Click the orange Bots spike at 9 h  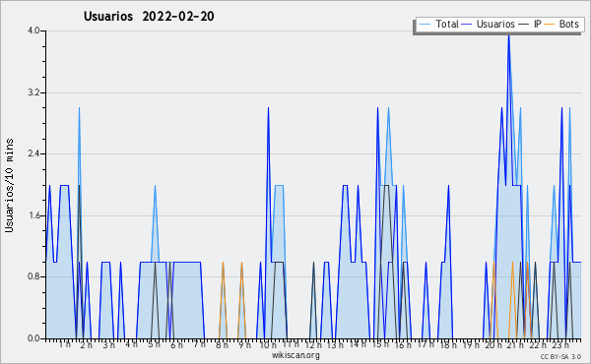[241, 300]
